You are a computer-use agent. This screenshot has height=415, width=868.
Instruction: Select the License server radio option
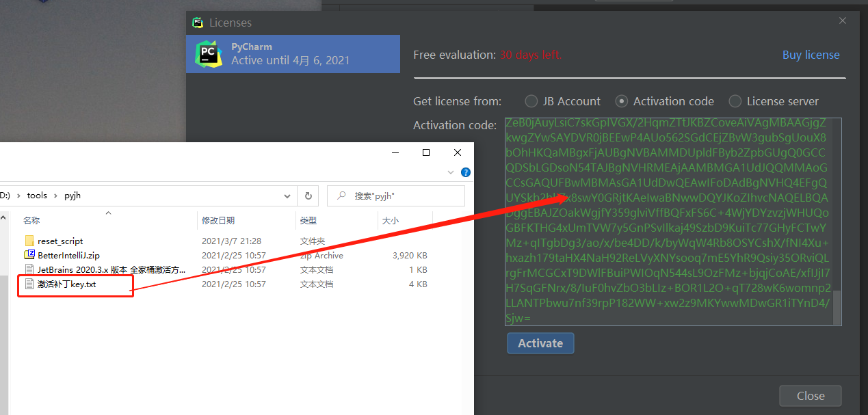[x=773, y=101]
